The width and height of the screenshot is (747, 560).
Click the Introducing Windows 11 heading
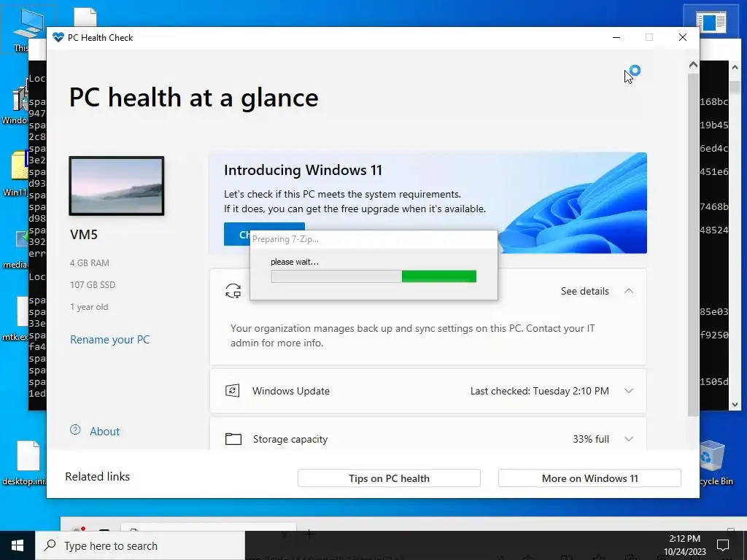303,170
